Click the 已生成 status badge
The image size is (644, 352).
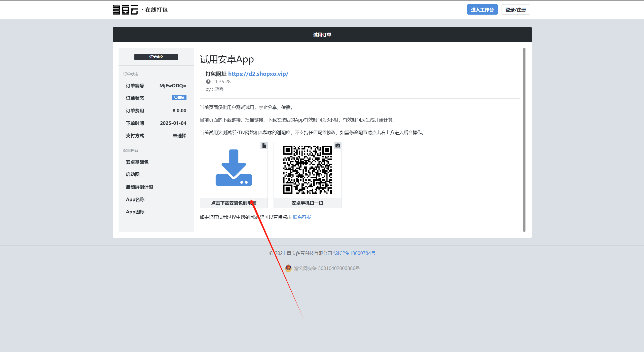[x=179, y=97]
